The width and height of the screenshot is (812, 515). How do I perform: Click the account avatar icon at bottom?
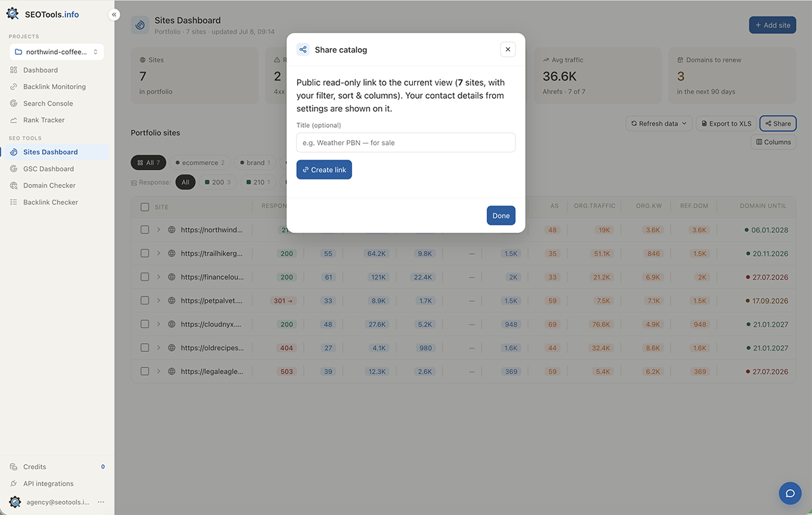pyautogui.click(x=15, y=502)
